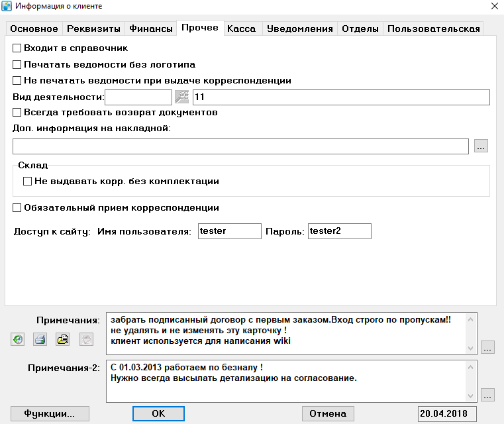Click the Имя пользователя field with tester
504x424 pixels.
click(230, 231)
